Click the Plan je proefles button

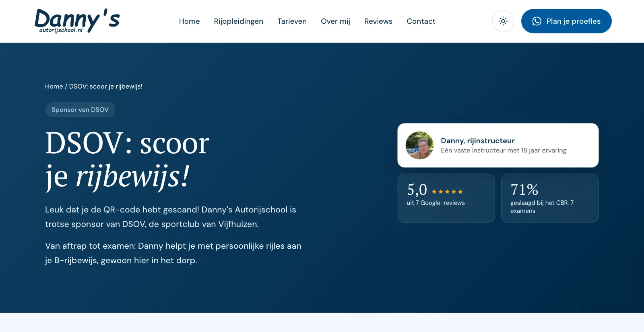[566, 21]
